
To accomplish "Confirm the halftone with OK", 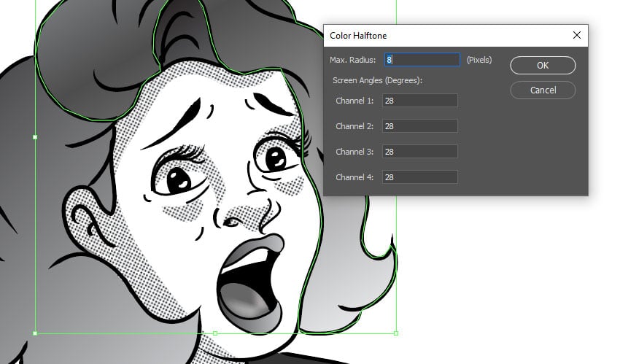I will click(x=543, y=65).
